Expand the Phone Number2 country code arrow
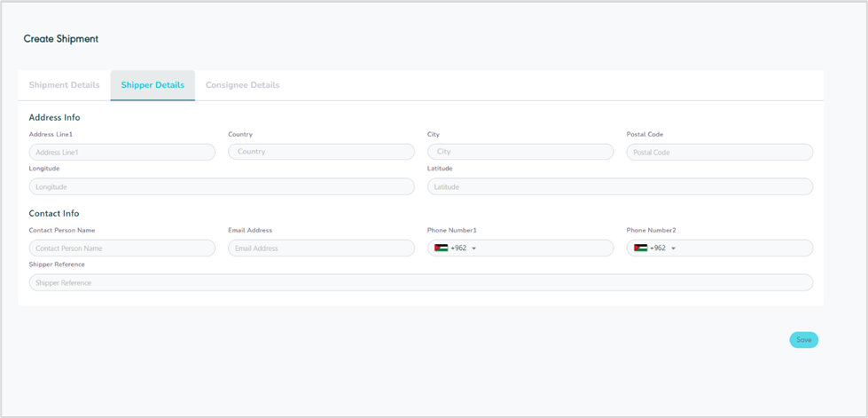The height and width of the screenshot is (418, 868). tap(674, 248)
